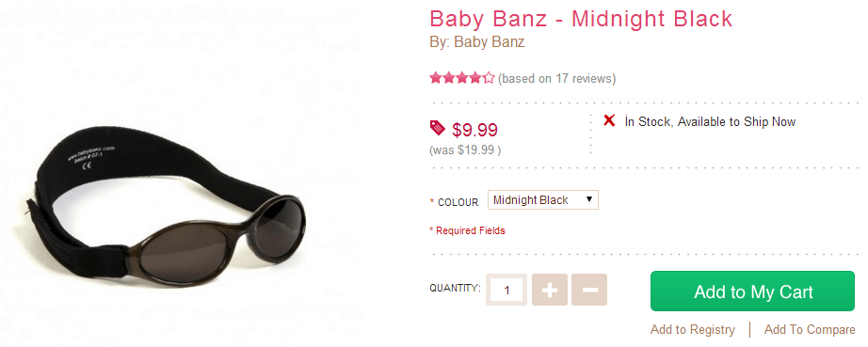
Task: Click the $9.99 sale price
Action: 474,131
